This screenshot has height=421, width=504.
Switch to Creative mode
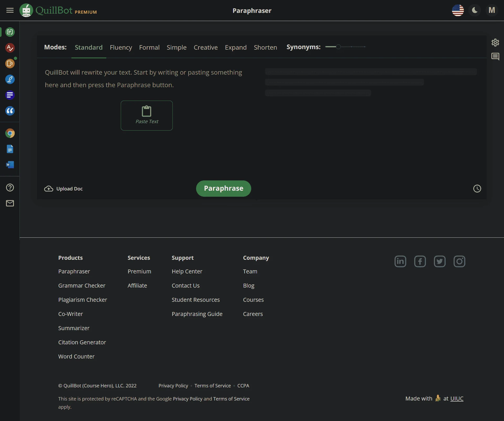point(206,47)
